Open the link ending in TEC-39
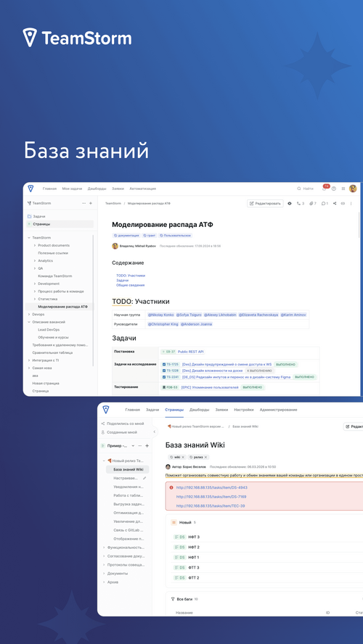 tap(211, 505)
